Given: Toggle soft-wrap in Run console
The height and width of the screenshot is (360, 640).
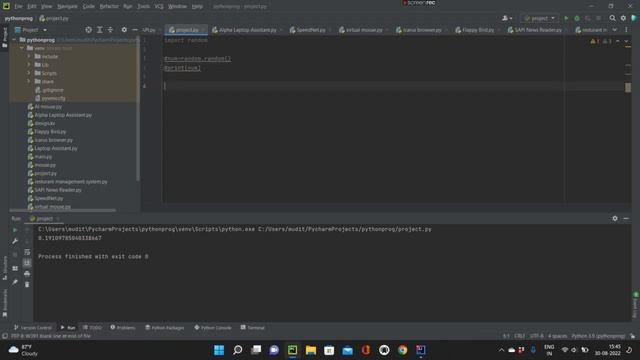Looking at the screenshot, I should 27,252.
